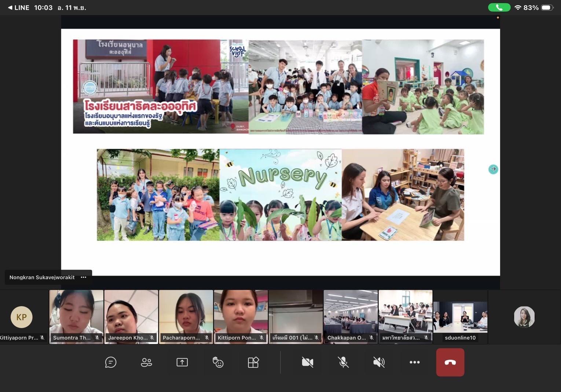561x392 pixels.
Task: Tap the green active call indicator
Action: point(499,7)
